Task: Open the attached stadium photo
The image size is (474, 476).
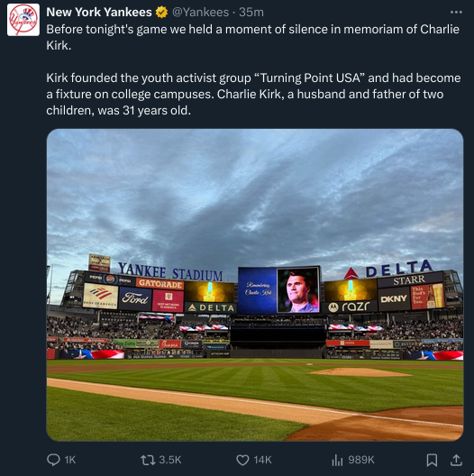Action: coord(255,285)
